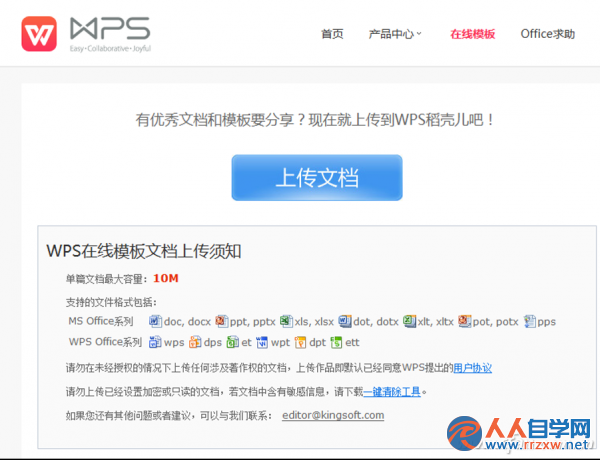Click the WPS wordmark logo text
600x460 pixels.
110,28
